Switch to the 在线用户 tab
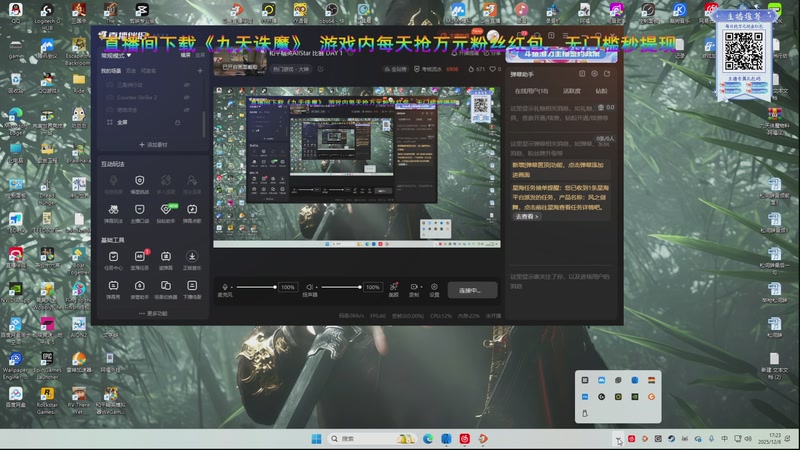The width and height of the screenshot is (800, 450). click(531, 91)
